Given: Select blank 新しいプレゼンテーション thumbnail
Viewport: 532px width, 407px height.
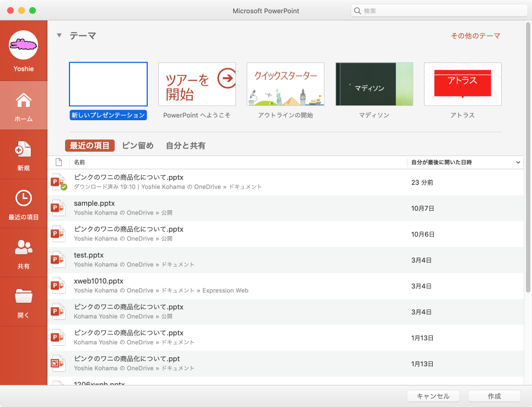Looking at the screenshot, I should (x=108, y=84).
